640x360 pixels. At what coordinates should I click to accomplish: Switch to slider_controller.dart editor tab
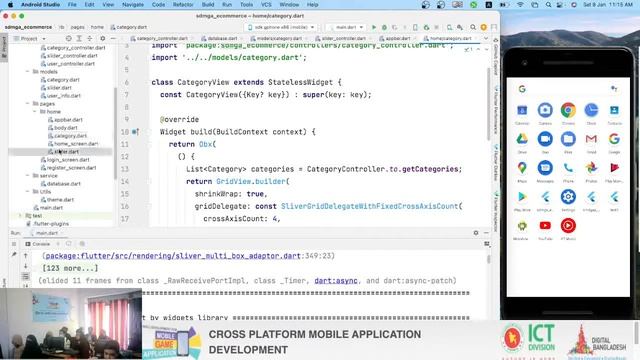(344, 38)
